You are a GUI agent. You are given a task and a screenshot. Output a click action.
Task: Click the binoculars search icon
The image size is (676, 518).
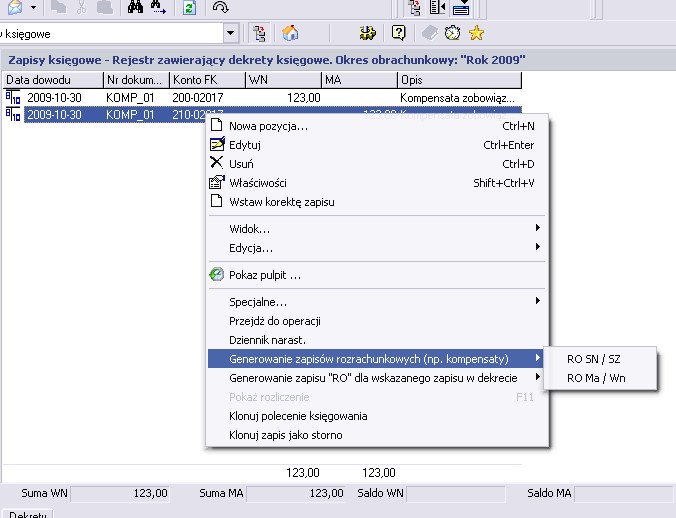coord(135,7)
